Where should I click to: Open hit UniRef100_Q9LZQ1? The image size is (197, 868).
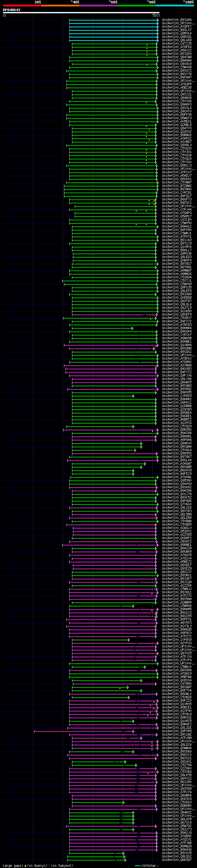176,728
